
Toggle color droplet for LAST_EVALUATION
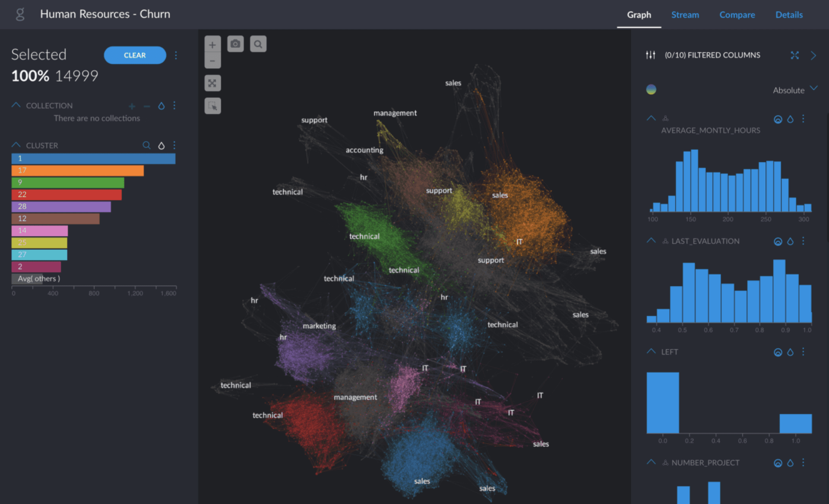point(790,241)
